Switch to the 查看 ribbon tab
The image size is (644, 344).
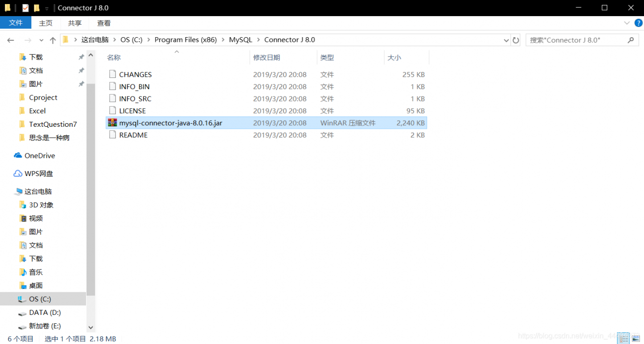(104, 23)
